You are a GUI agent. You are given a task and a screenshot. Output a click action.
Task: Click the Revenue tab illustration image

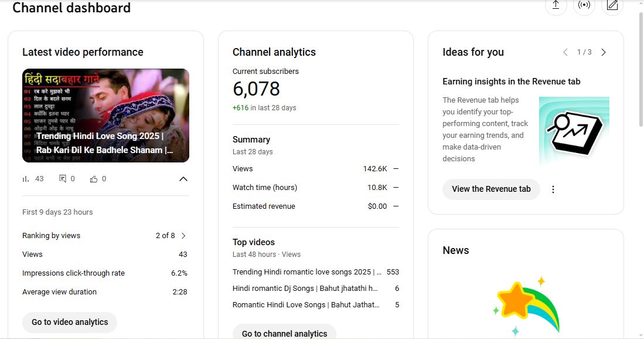pyautogui.click(x=574, y=130)
